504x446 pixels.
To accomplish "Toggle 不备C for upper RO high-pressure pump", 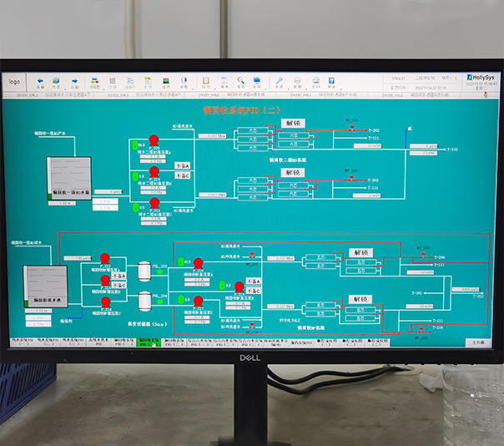I will pyautogui.click(x=183, y=176).
